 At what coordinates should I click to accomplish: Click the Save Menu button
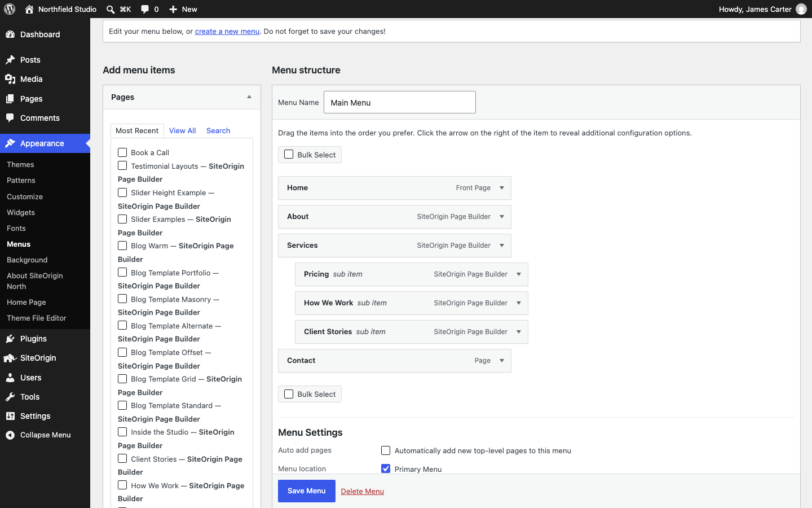307,491
